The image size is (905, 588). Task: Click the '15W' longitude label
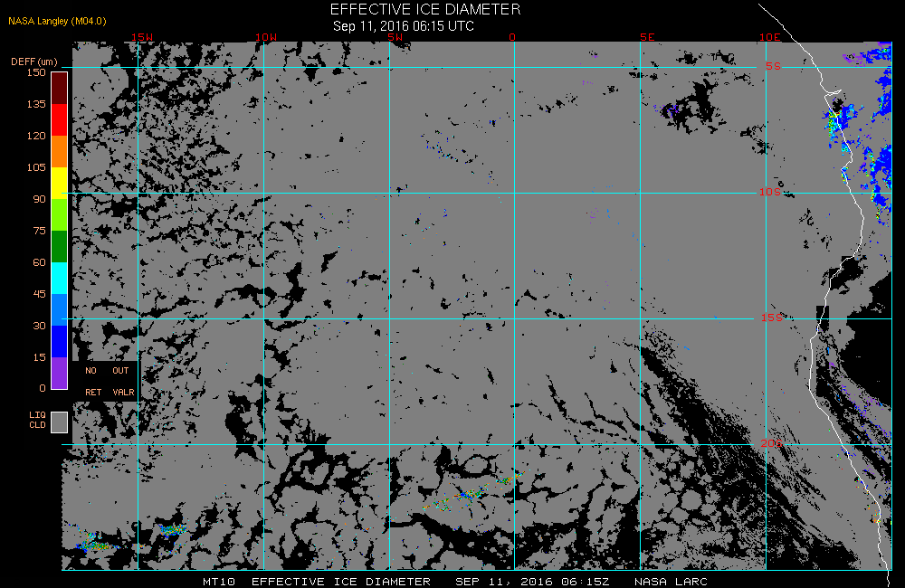pyautogui.click(x=142, y=37)
